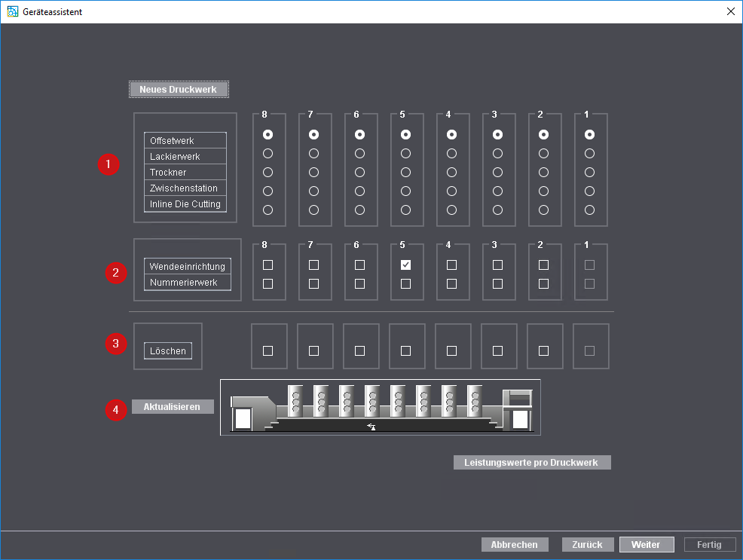Click the Geräteassistent title bar icon
743x560 pixels.
(13, 11)
